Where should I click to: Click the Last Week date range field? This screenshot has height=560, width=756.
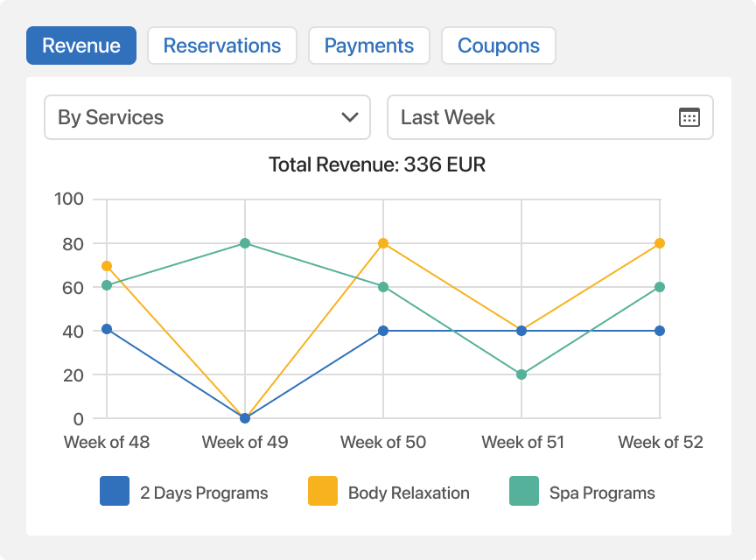click(x=534, y=117)
